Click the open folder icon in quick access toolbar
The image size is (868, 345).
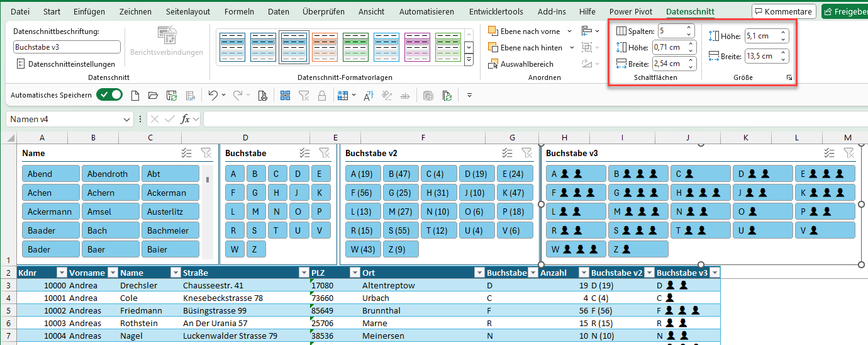click(153, 95)
